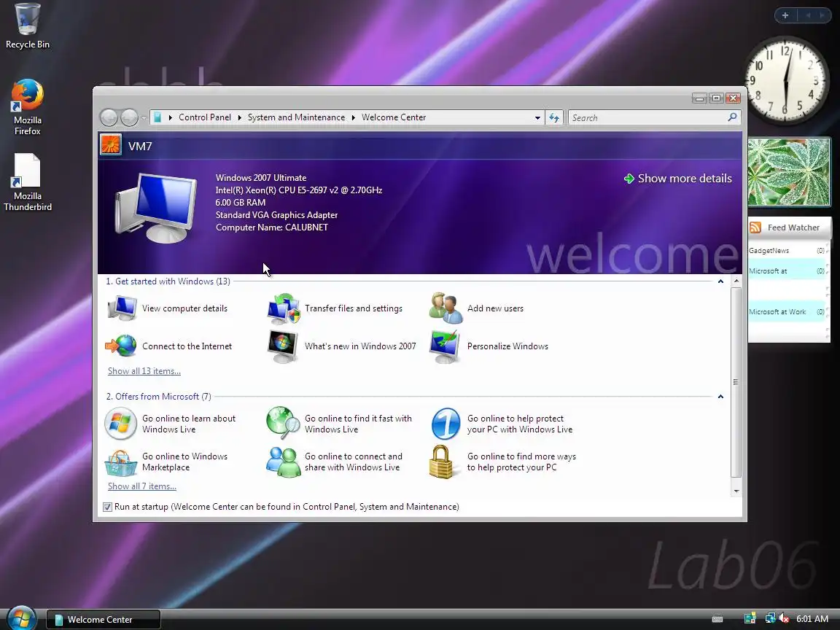Click the scrollbar down arrow
This screenshot has height=630, width=840.
coord(736,491)
